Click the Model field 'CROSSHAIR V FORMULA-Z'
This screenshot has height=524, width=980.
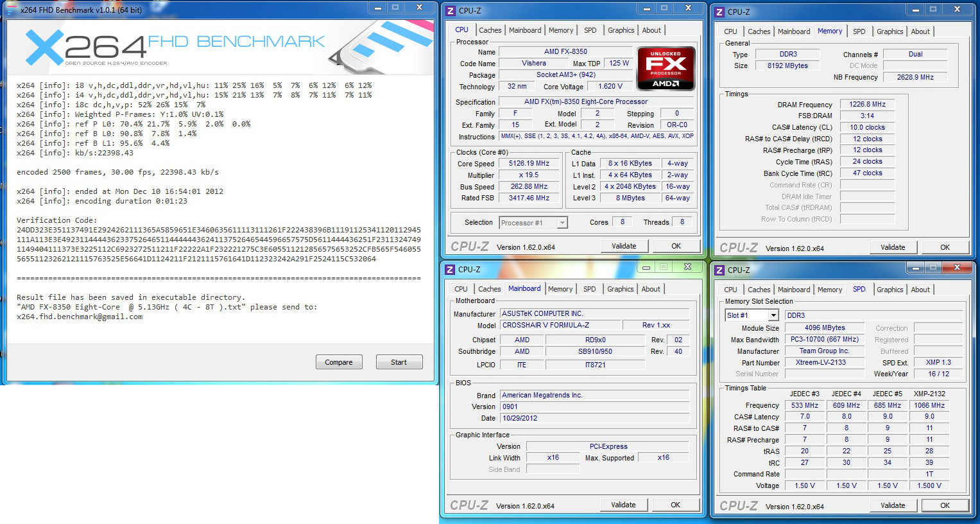pos(561,325)
